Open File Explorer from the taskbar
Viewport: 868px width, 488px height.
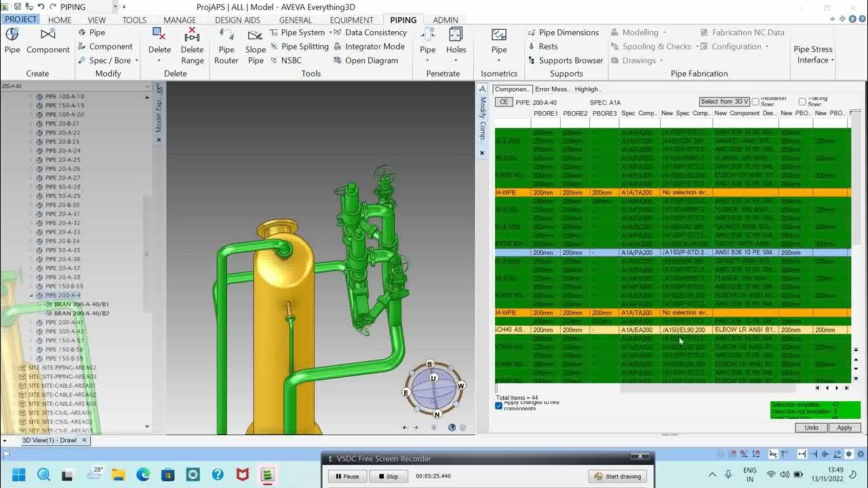point(119,474)
